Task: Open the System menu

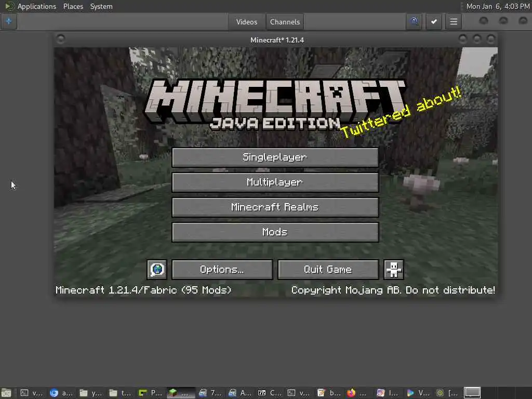Action: [x=101, y=6]
